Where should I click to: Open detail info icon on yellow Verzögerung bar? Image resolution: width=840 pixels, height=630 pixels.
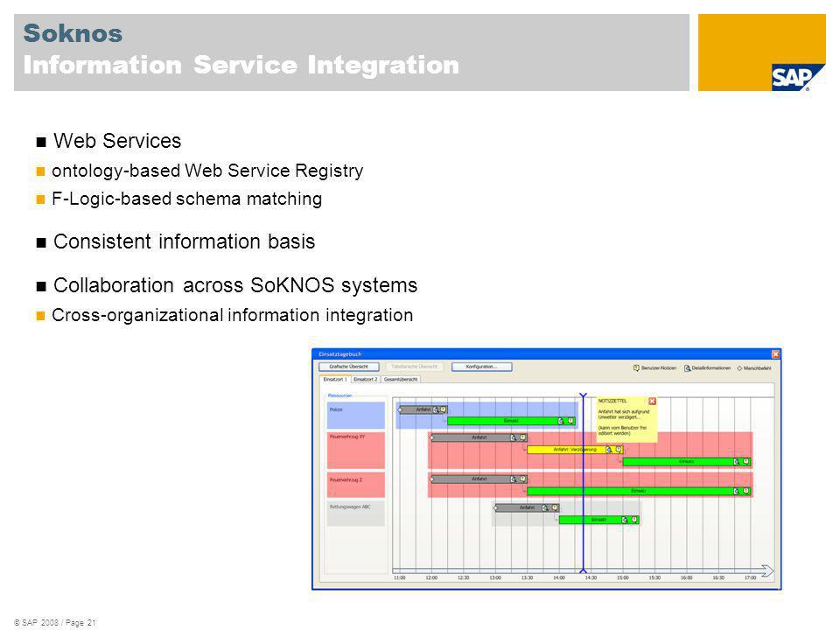click(609, 450)
